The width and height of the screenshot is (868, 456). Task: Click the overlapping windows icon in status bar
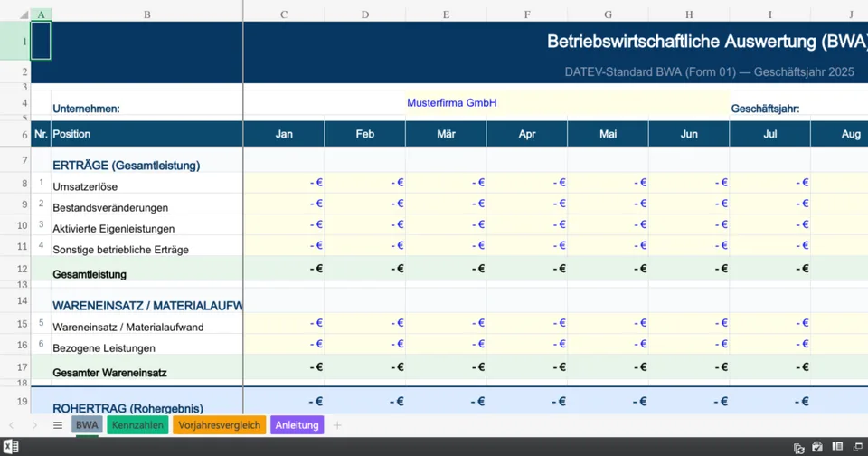[857, 447]
